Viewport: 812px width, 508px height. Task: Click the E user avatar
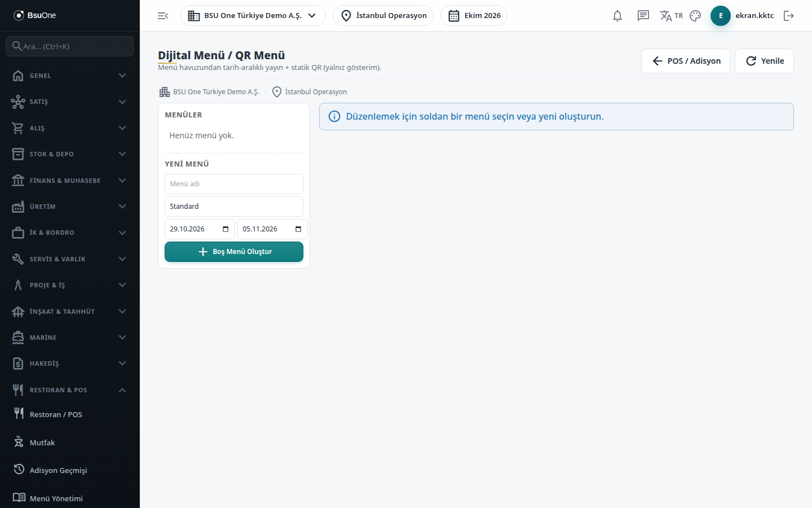[721, 16]
